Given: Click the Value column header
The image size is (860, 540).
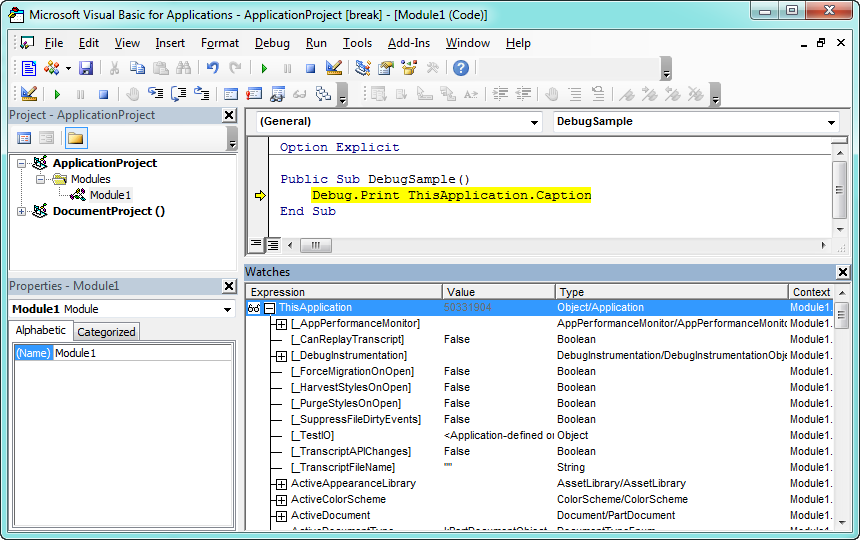Looking at the screenshot, I should click(499, 292).
